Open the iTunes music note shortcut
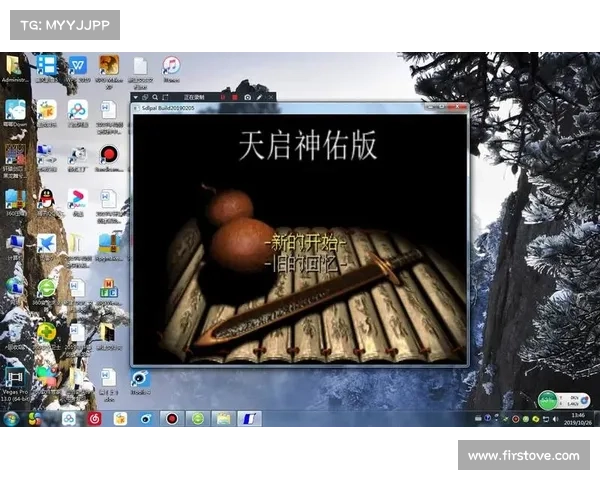Screen dimensions: 600x480 click(171, 69)
